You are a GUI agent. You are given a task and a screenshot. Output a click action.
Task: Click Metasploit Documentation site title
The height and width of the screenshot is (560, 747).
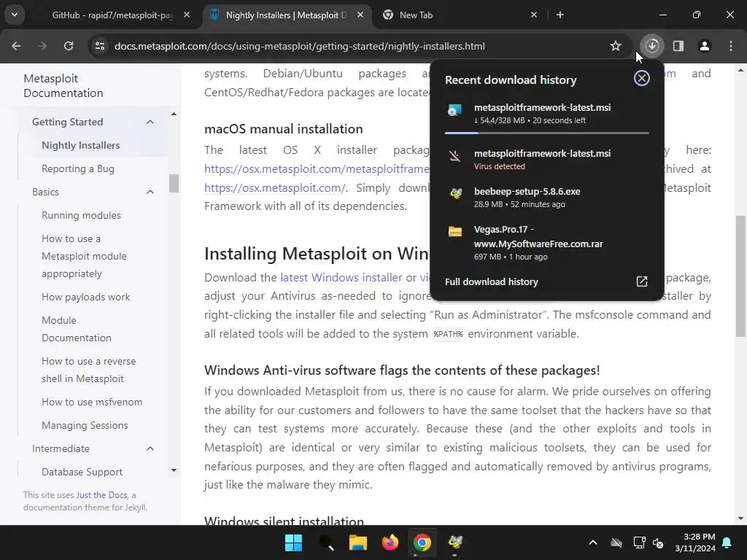[63, 86]
